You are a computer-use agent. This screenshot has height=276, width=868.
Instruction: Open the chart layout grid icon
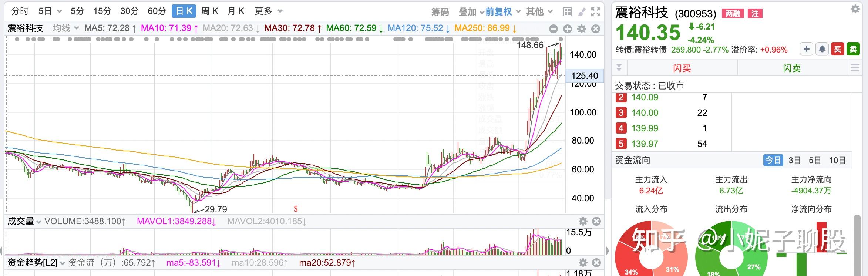click(x=567, y=12)
